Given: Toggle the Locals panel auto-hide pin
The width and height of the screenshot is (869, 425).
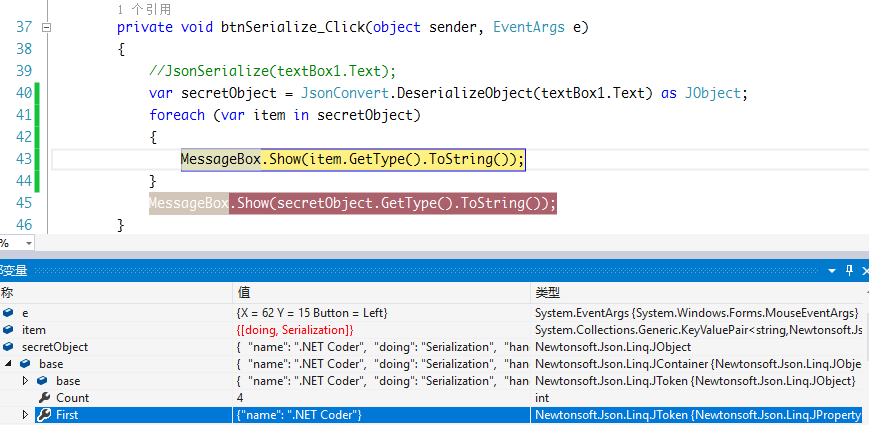Looking at the screenshot, I should pos(849,270).
